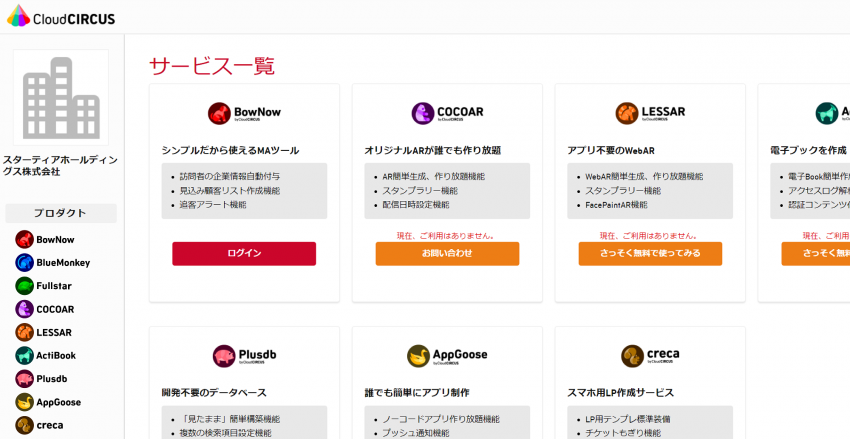
Task: Click bullet 「見たまま」簡単構築機能
Action: click(230, 419)
